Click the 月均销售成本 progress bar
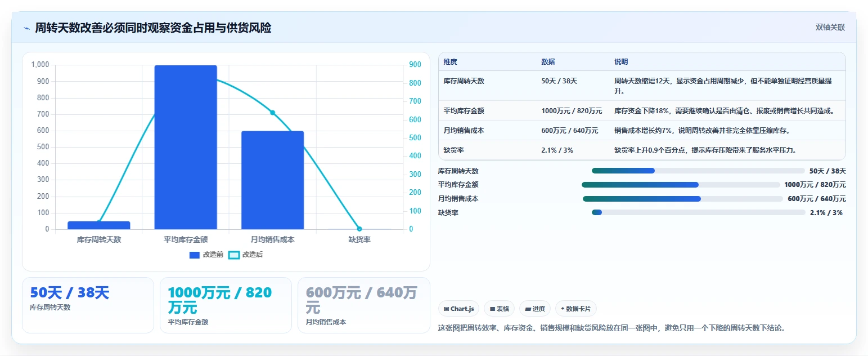Image resolution: width=868 pixels, height=356 pixels. [x=683, y=199]
